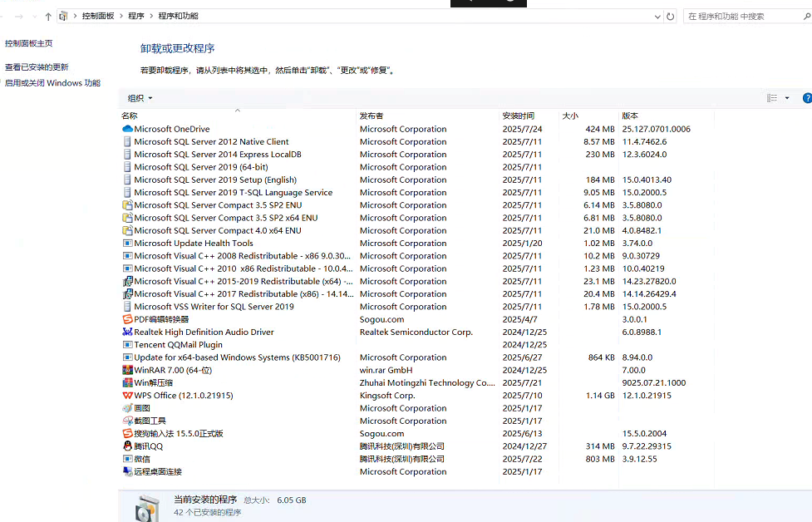812x522 pixels.
Task: Click 程序和功能 in the breadcrumb path
Action: point(178,16)
